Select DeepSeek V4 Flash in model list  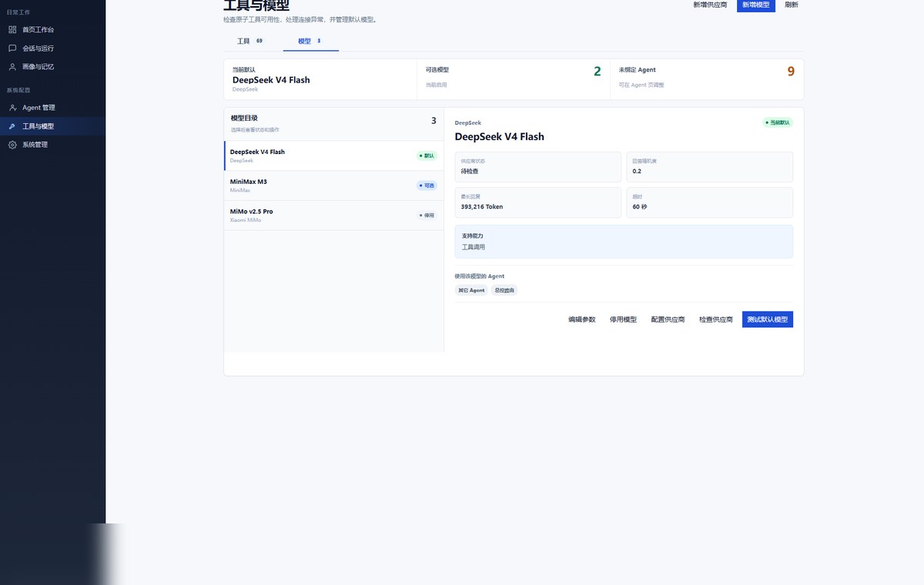point(334,155)
